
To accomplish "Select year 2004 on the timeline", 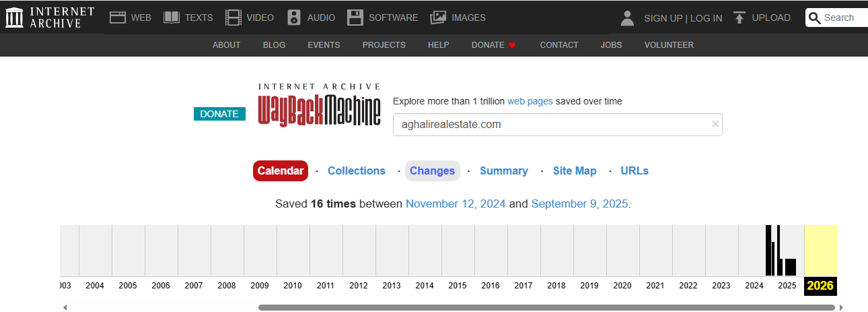I will click(x=95, y=286).
